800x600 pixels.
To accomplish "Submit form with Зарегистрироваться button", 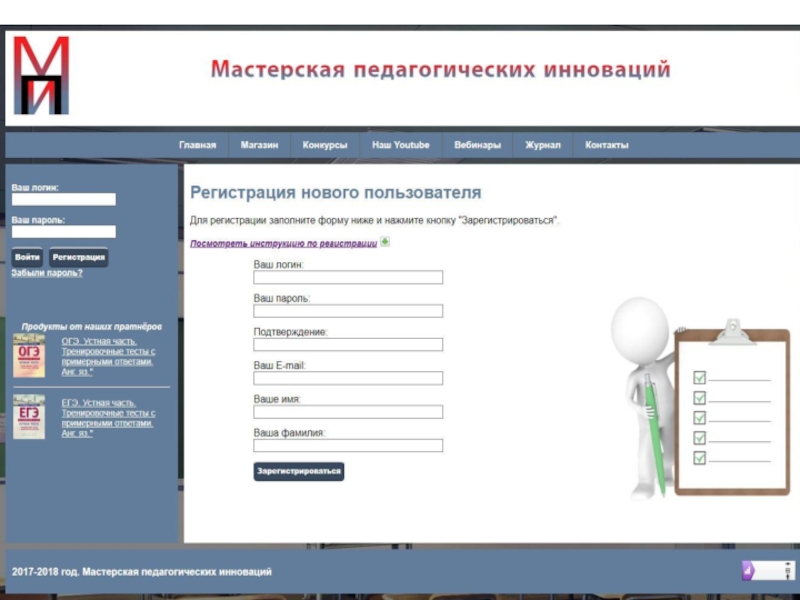I will click(x=298, y=471).
